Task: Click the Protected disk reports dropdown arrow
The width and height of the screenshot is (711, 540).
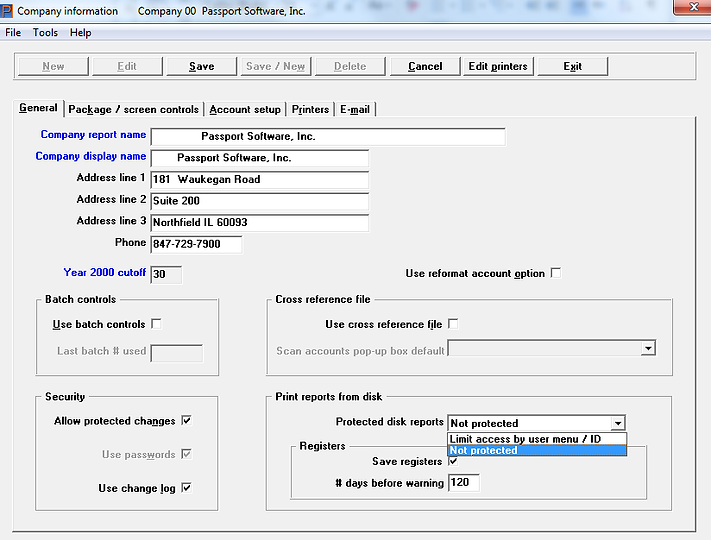Action: click(x=618, y=423)
